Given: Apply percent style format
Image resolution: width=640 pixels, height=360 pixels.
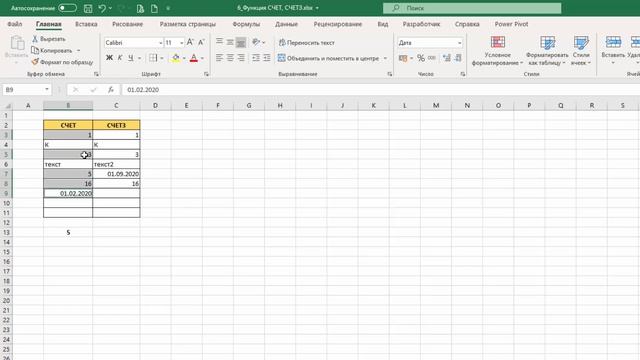Looking at the screenshot, I should pos(421,58).
